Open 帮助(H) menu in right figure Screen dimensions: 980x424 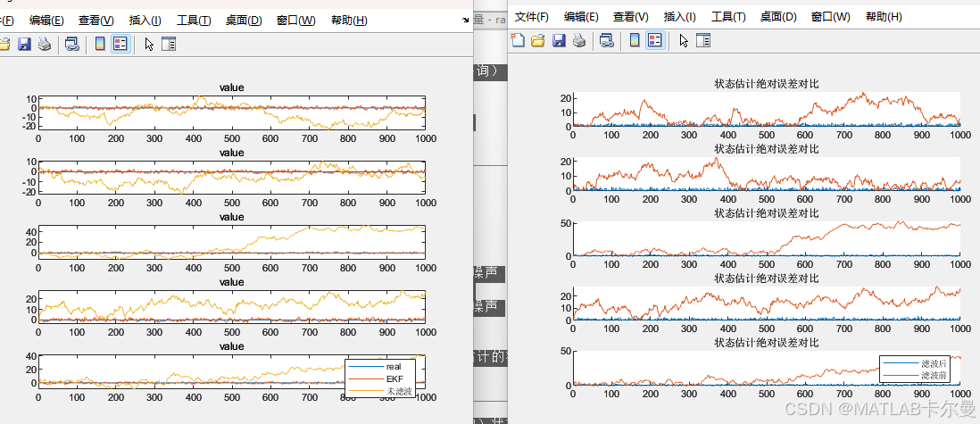(884, 17)
